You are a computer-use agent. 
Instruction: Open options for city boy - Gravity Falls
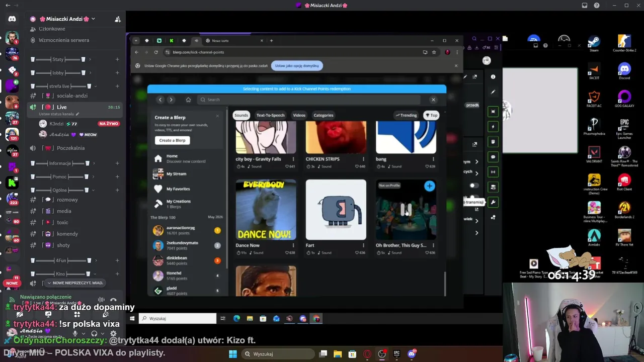tap(293, 159)
